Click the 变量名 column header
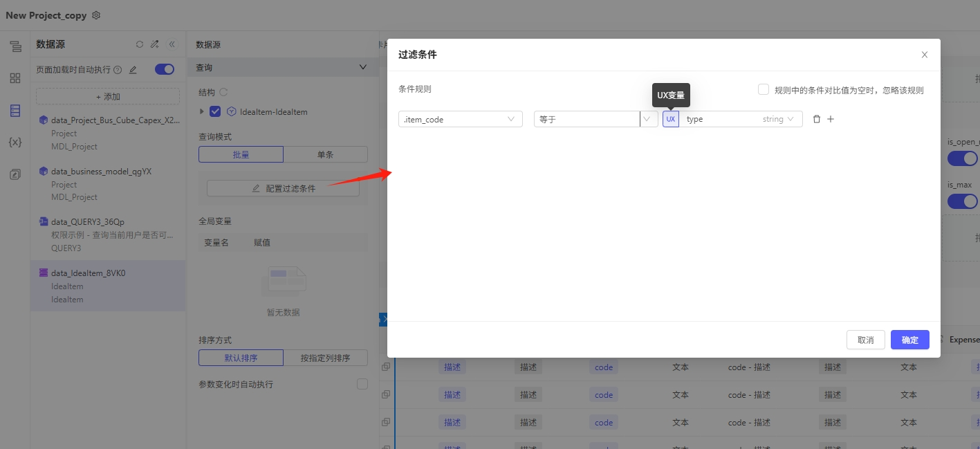This screenshot has width=980, height=449. click(x=216, y=243)
